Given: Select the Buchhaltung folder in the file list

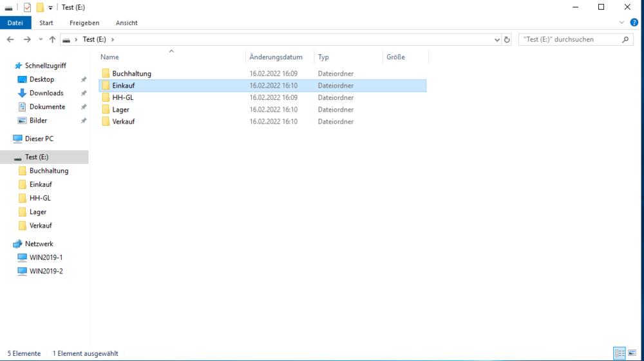Looking at the screenshot, I should (131, 73).
